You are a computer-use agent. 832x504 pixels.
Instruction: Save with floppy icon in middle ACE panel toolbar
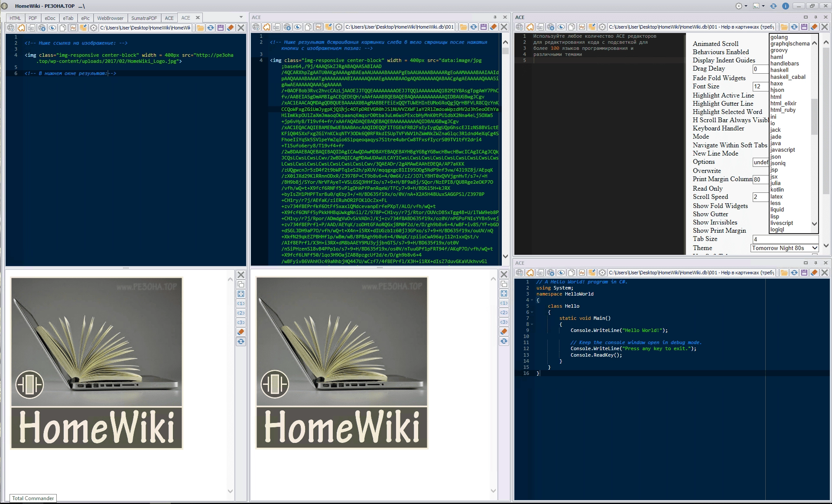click(484, 27)
